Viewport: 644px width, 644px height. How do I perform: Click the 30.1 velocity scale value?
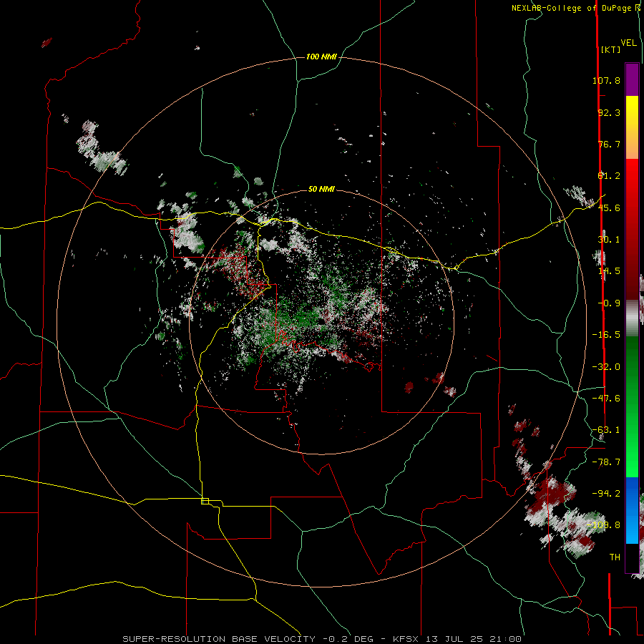[x=609, y=240]
